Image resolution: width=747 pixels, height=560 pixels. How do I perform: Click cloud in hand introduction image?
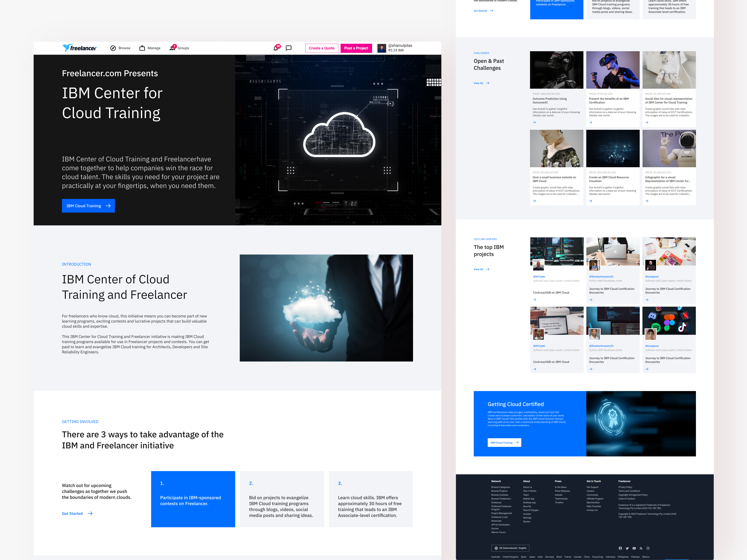point(326,308)
